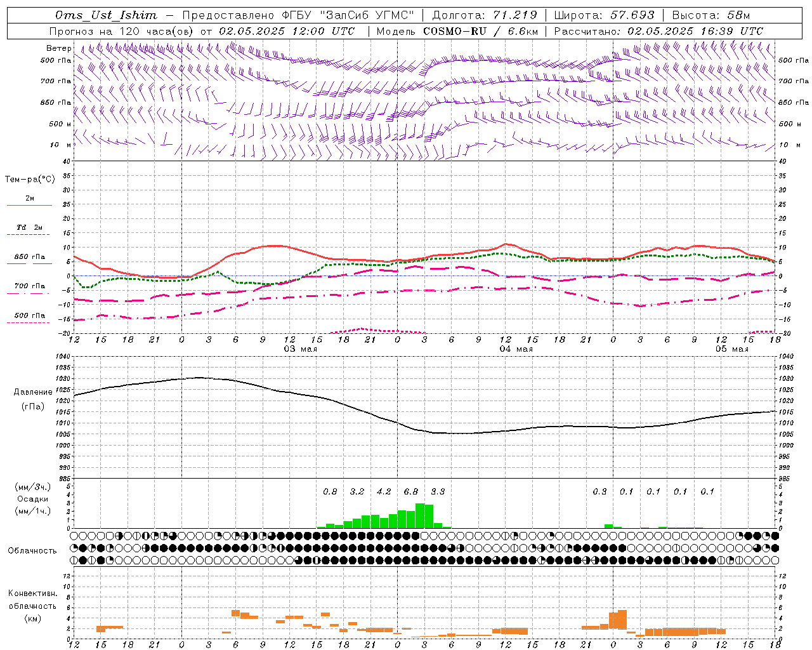Screen dimensions: 812x650
Task: Click the red 2м legend line sample
Action: [x=29, y=205]
